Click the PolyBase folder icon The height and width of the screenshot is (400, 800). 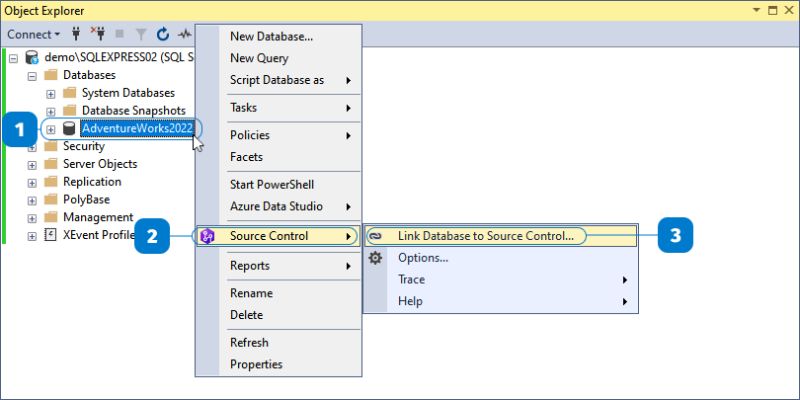(51, 199)
